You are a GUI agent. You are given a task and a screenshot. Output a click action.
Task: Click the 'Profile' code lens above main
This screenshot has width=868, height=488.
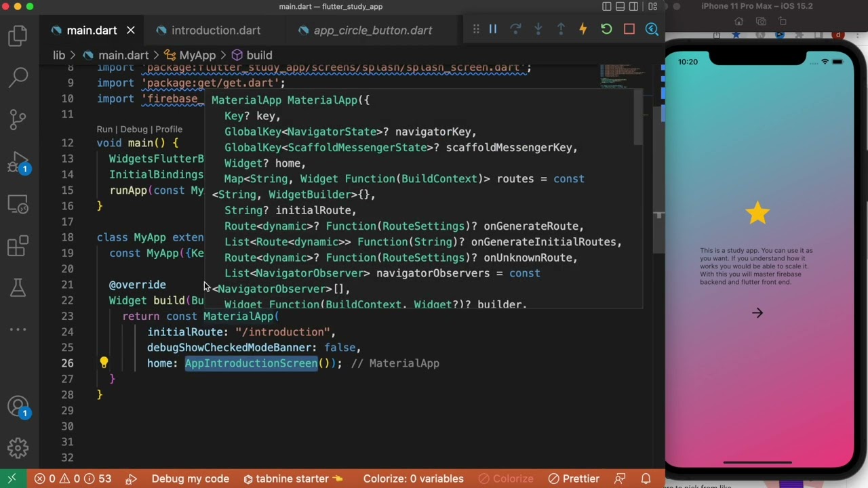tap(169, 129)
